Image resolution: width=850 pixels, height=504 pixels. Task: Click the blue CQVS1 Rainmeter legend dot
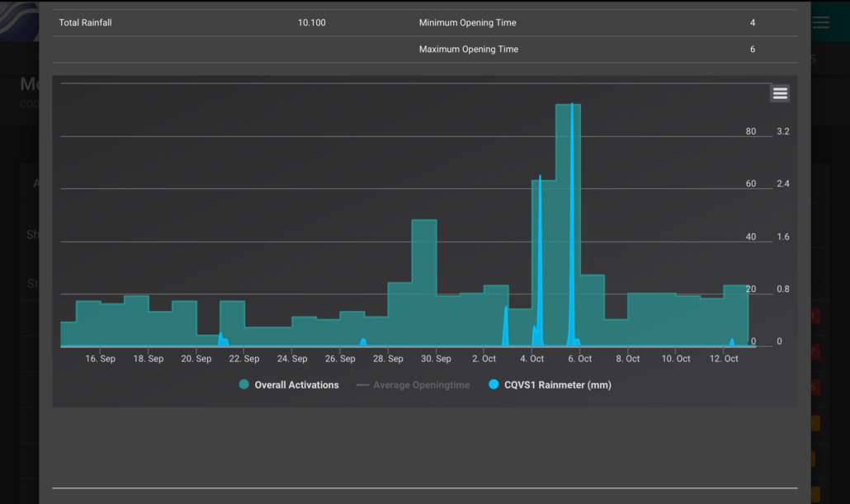(493, 384)
